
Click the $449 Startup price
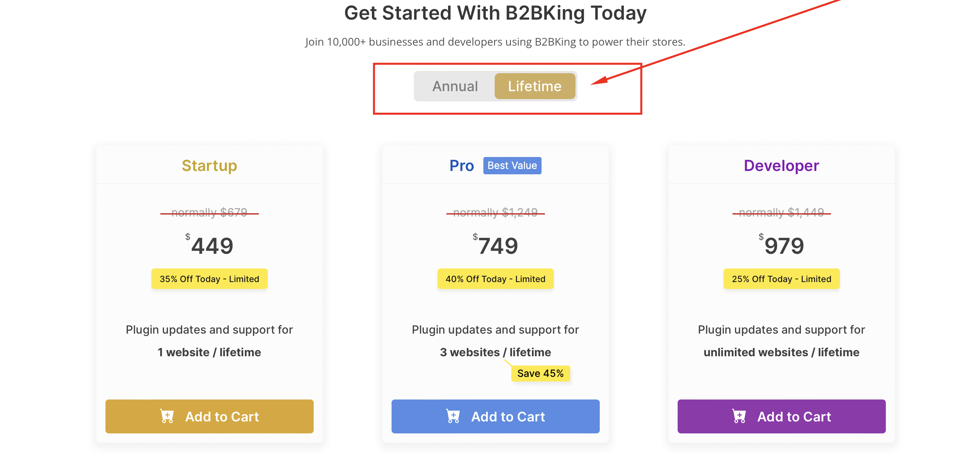tap(209, 245)
